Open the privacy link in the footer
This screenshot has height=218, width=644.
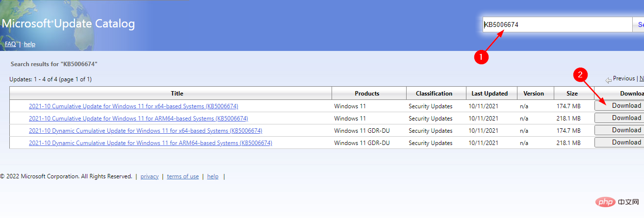click(x=150, y=176)
